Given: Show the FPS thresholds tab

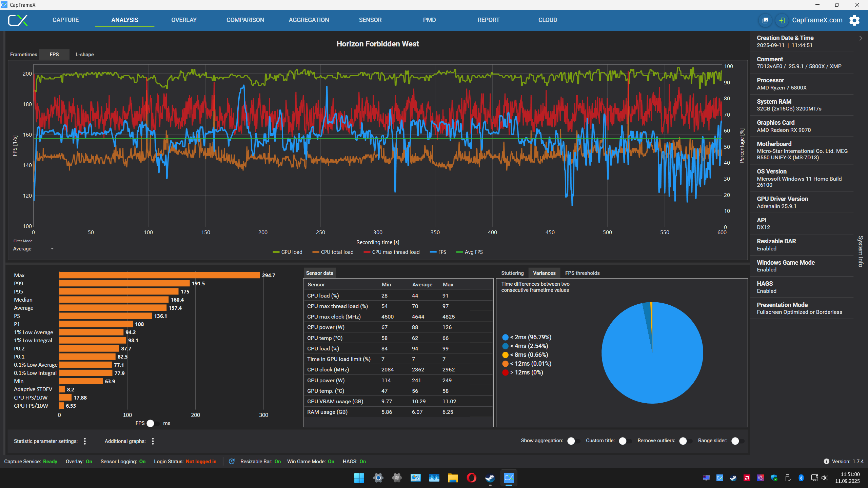Looking at the screenshot, I should (582, 273).
